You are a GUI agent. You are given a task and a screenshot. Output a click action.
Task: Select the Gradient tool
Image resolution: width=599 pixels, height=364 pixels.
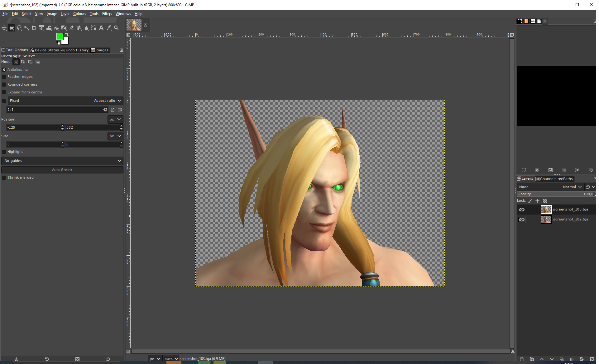click(64, 28)
